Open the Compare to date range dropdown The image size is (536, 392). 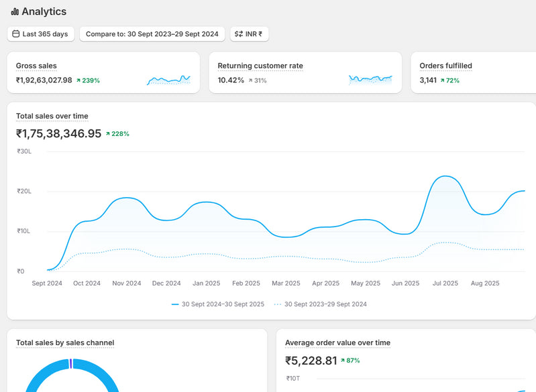152,34
